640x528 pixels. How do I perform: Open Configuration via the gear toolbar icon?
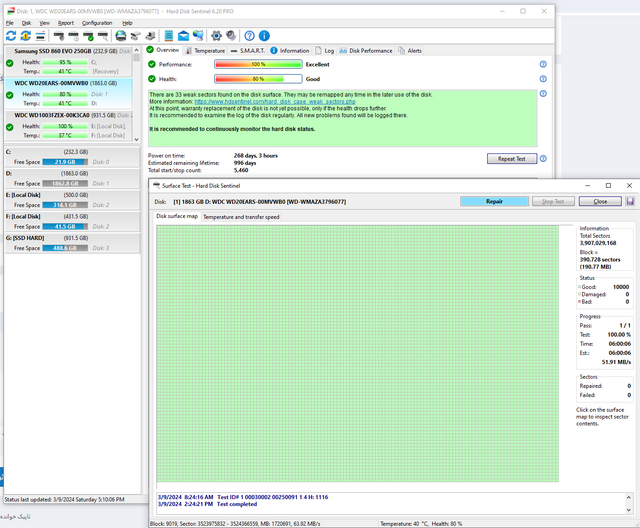[215, 36]
